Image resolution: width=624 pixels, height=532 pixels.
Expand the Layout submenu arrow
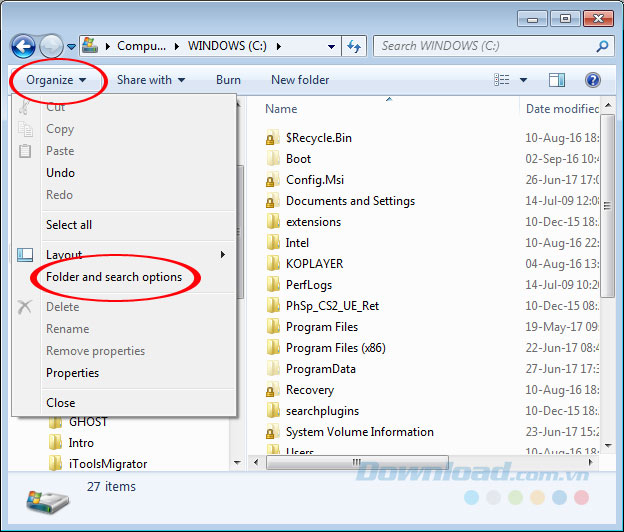(x=223, y=255)
